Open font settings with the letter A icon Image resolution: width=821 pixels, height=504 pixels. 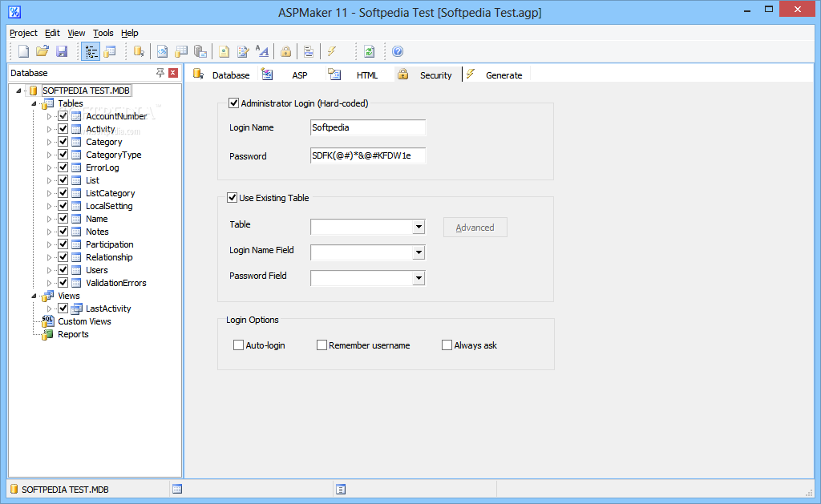(x=262, y=51)
